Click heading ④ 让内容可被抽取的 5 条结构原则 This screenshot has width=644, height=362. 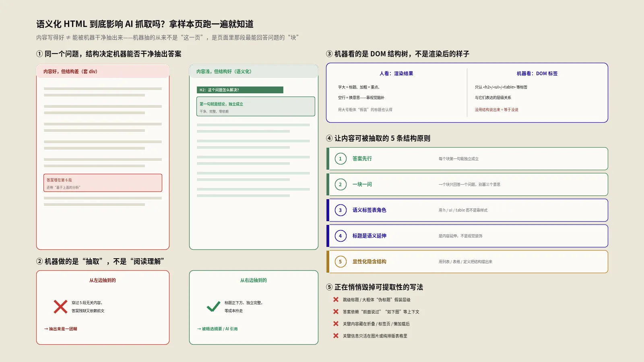(x=378, y=138)
